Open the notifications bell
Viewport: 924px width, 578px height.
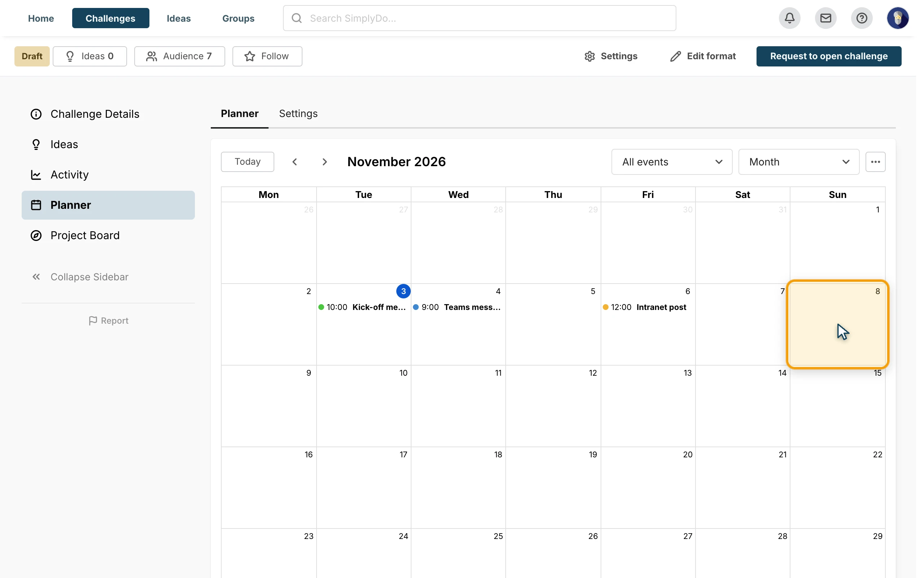tap(790, 18)
